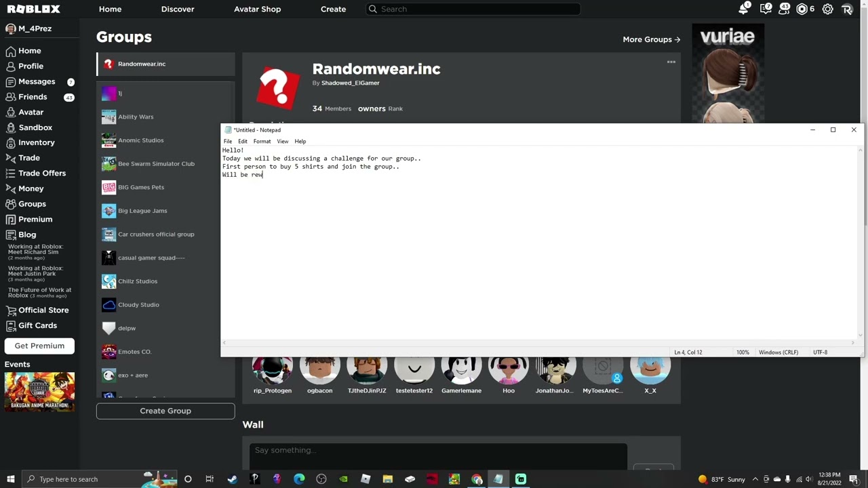Open Task View on the taskbar

click(x=210, y=479)
